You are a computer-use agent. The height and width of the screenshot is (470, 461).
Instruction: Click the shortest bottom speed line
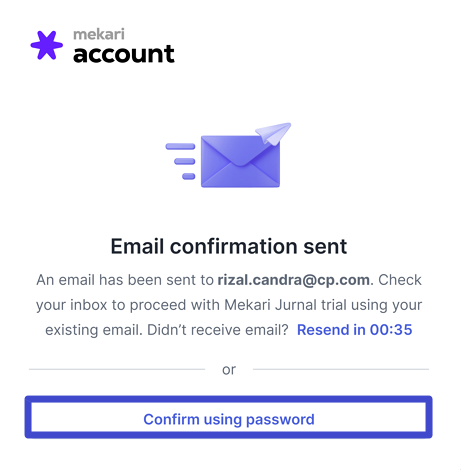(189, 176)
